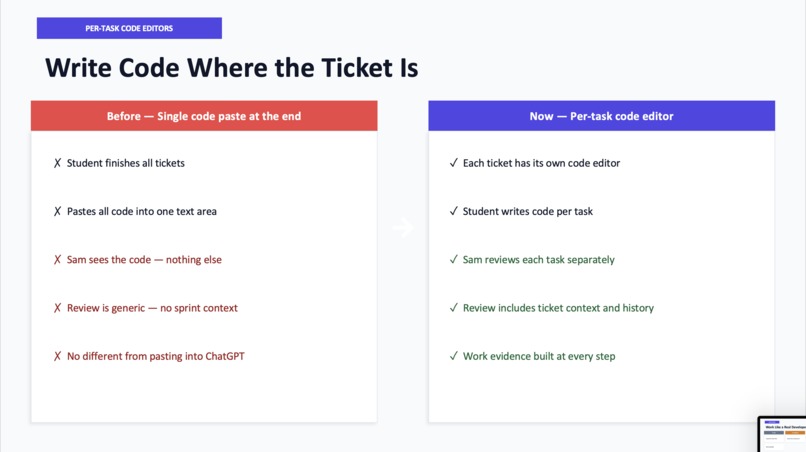Viewport: 806px width, 452px height.
Task: Click the X mark beside No different from pasting
Action: (x=57, y=356)
